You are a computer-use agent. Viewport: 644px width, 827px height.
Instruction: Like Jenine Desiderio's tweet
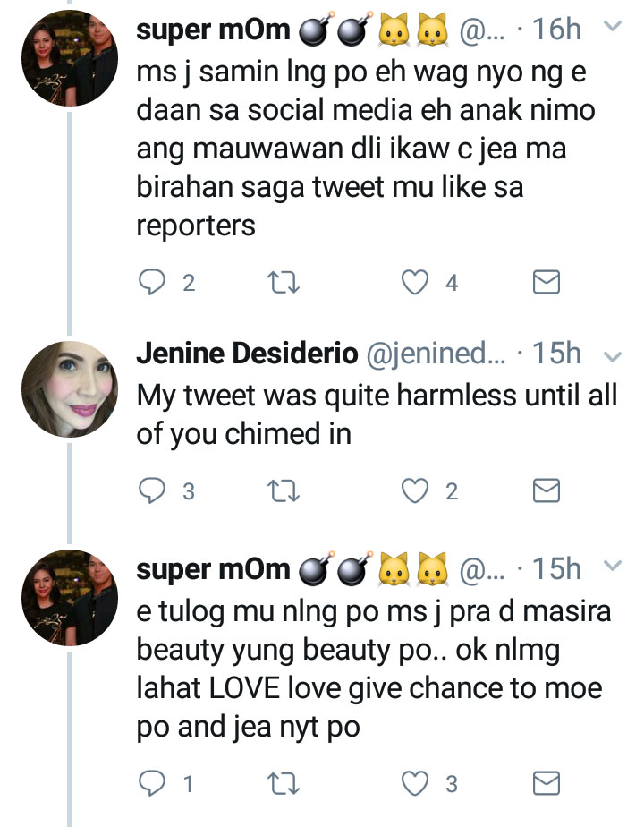[x=414, y=490]
